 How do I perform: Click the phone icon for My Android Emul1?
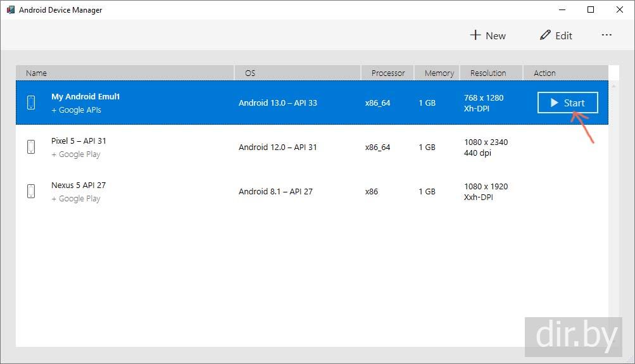tap(31, 103)
